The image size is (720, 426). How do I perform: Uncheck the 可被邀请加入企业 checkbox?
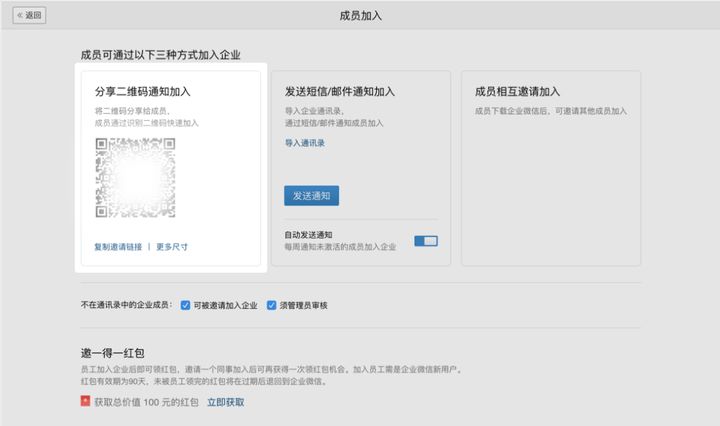(186, 305)
